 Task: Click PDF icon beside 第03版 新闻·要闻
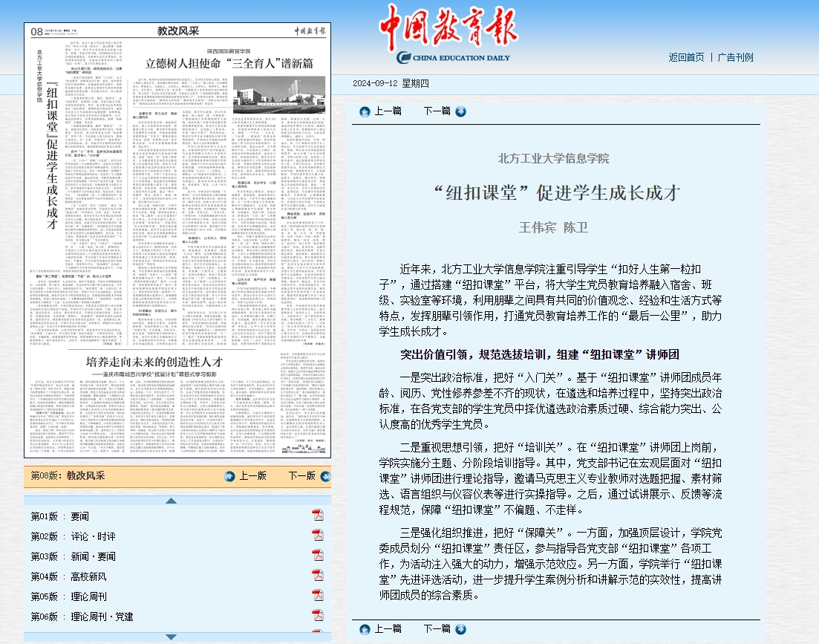pyautogui.click(x=318, y=556)
